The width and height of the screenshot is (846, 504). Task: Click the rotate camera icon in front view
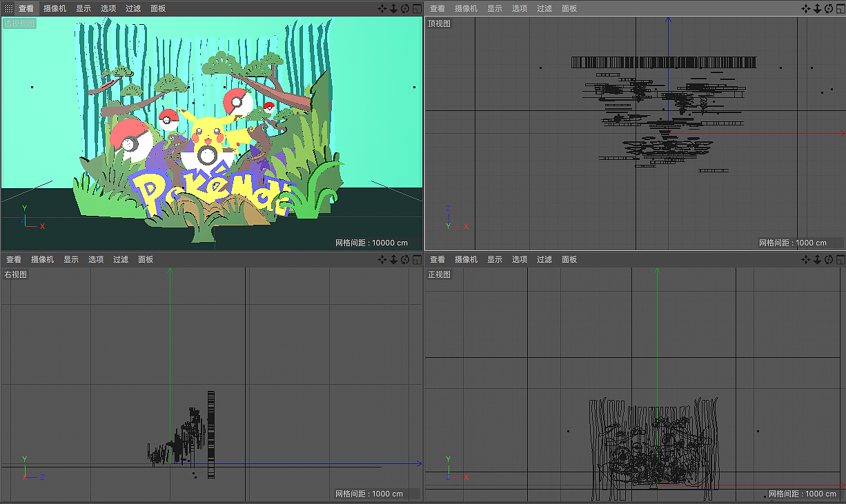click(x=829, y=259)
